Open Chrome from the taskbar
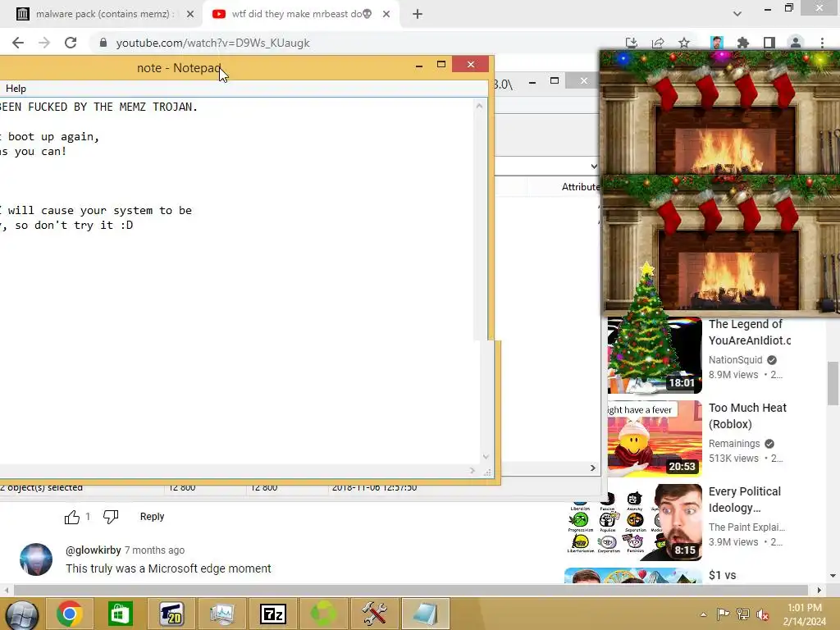 pos(69,614)
